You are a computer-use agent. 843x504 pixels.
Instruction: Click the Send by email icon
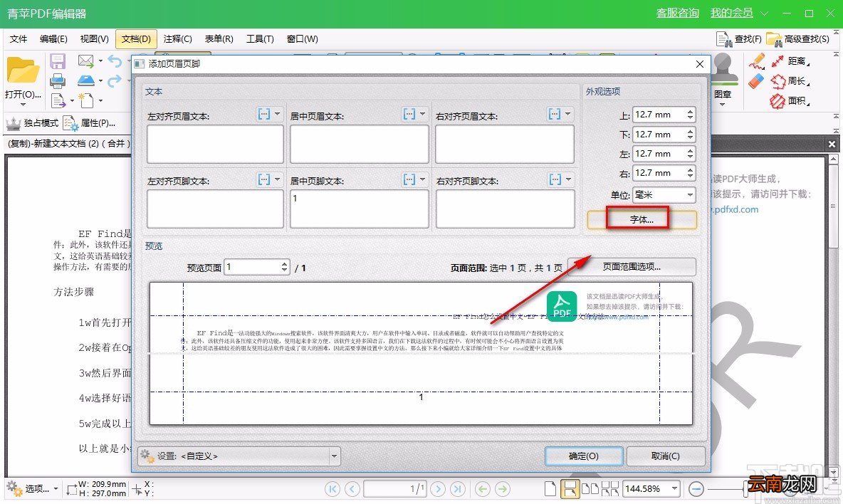point(86,61)
